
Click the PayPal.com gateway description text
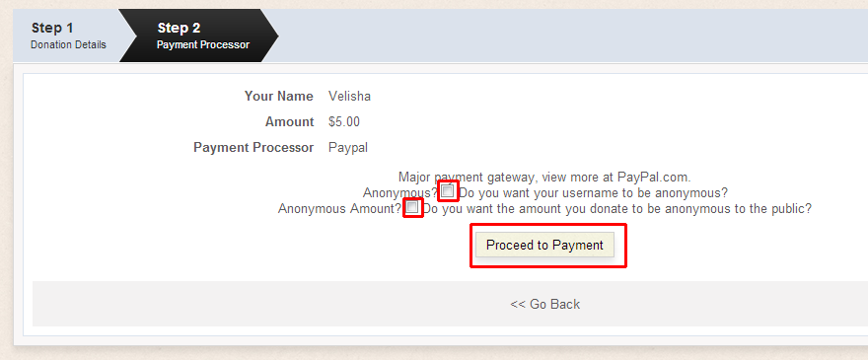coord(544,178)
